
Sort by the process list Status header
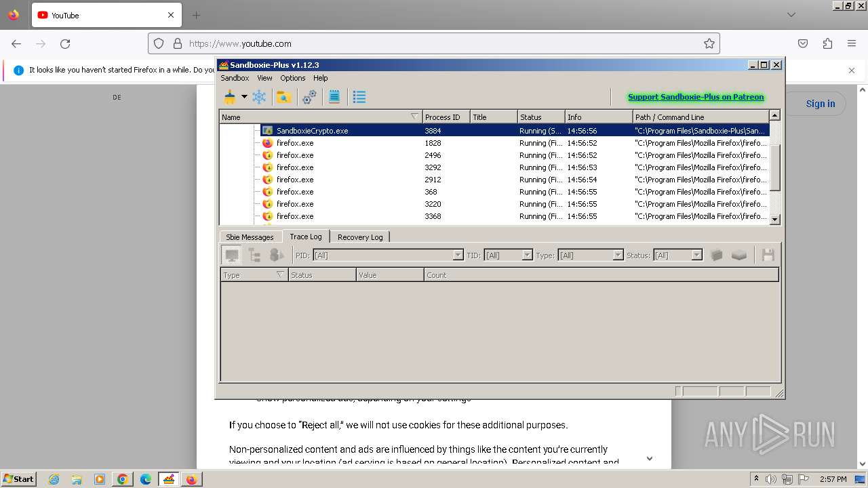541,117
